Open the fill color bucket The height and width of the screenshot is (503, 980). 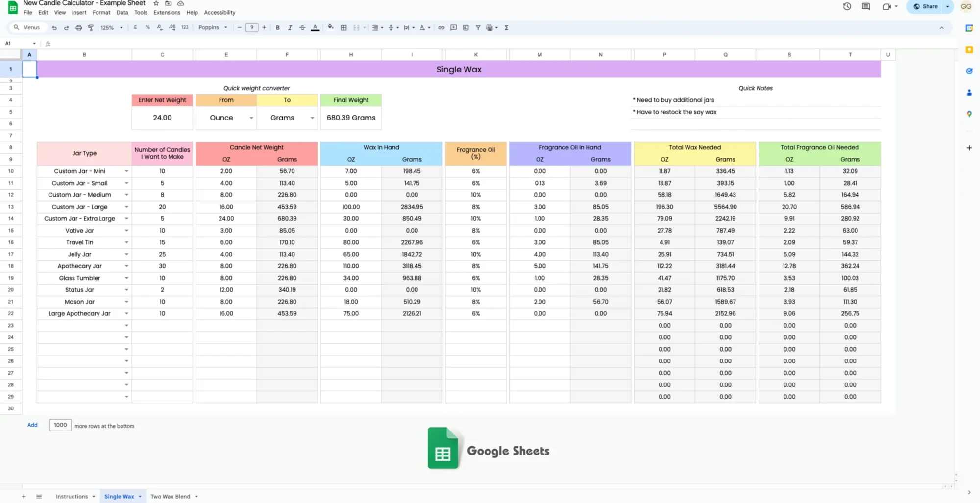tap(331, 27)
